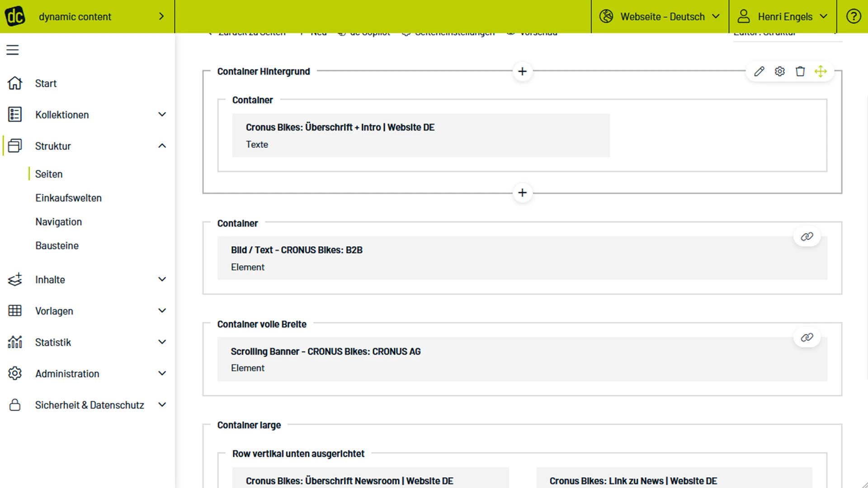
Task: Click the Struktur pages icon
Action: pyautogui.click(x=15, y=145)
